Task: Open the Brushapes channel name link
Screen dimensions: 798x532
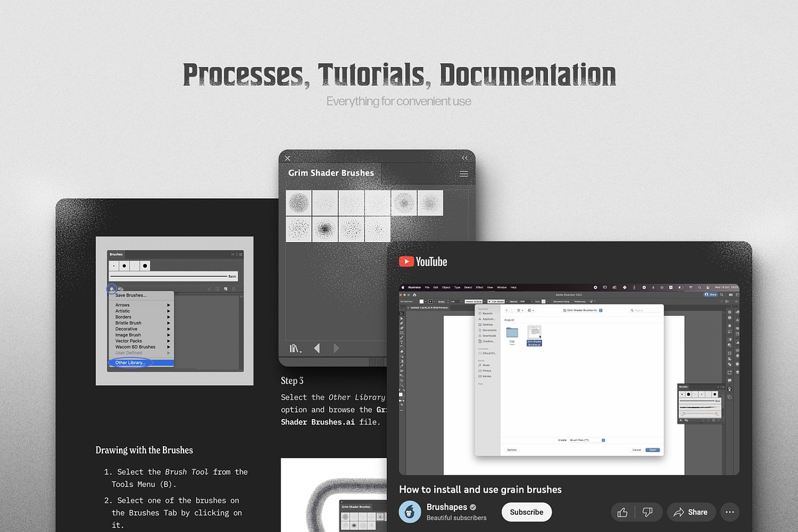Action: tap(447, 507)
